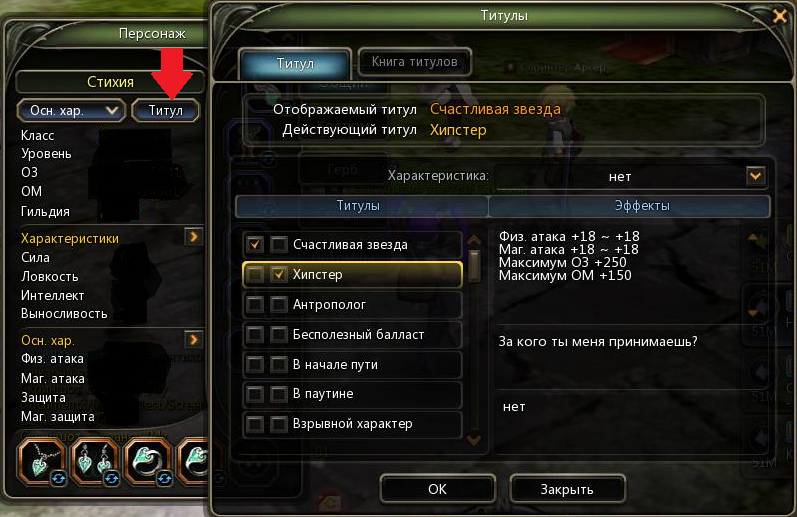The image size is (797, 517).
Task: Click the swap icon on the ring slot
Action: [x=165, y=478]
